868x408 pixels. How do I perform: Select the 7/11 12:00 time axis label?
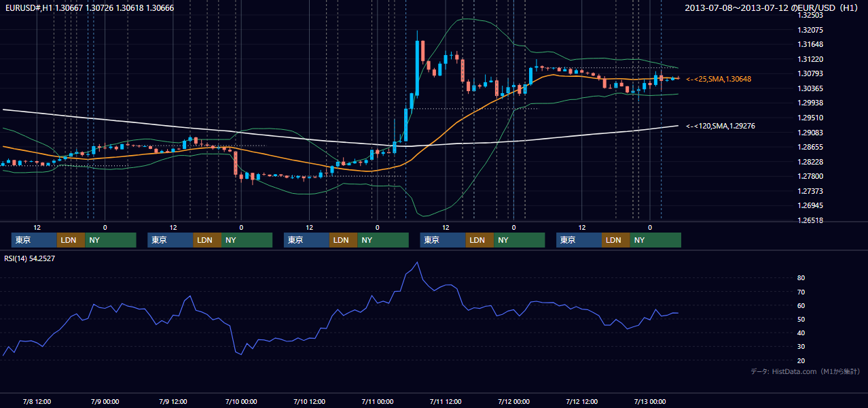tap(445, 401)
